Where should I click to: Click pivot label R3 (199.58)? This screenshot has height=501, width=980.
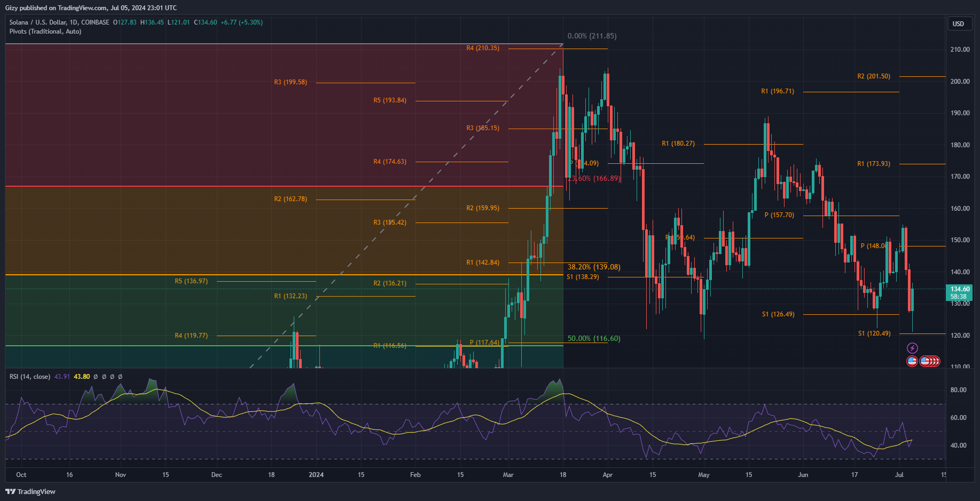click(x=291, y=82)
